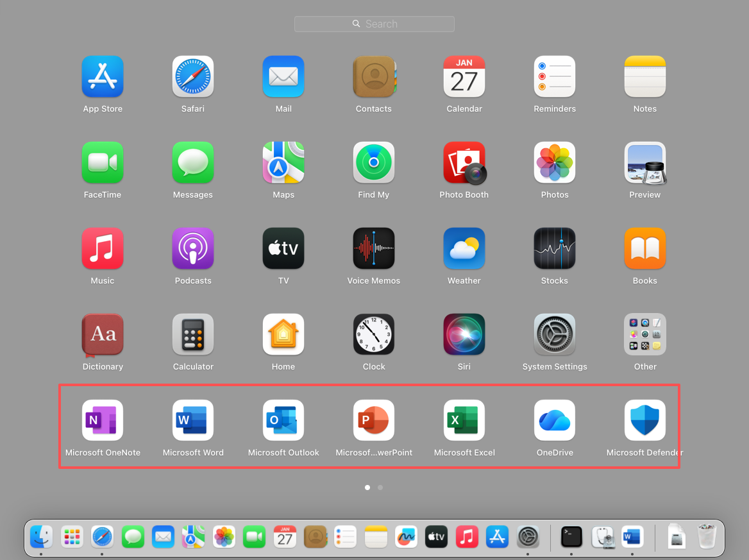Open Microsoft Outlook app
The width and height of the screenshot is (749, 560).
(x=283, y=421)
